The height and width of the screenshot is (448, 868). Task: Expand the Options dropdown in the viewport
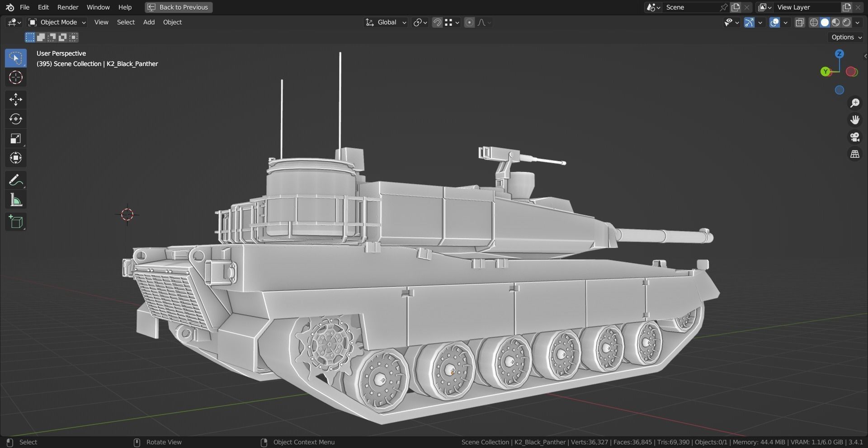(x=845, y=37)
